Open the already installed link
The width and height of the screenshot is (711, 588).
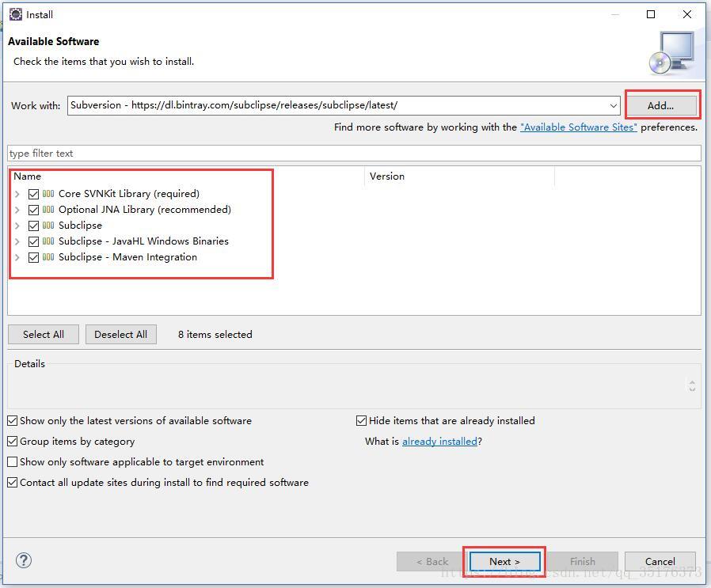pos(439,442)
